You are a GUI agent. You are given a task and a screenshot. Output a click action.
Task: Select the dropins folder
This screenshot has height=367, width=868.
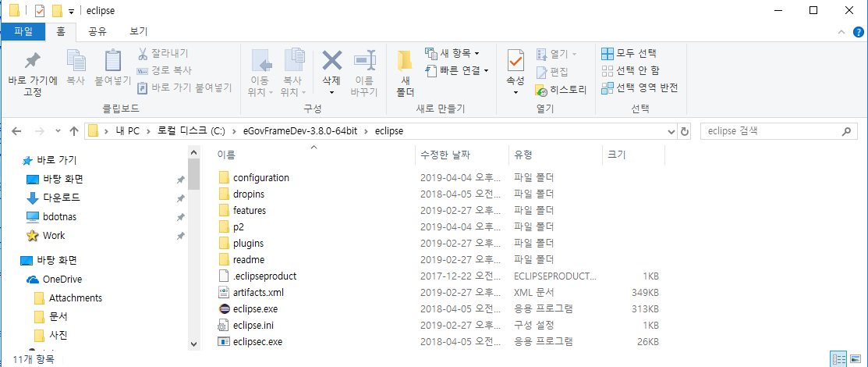(242, 194)
